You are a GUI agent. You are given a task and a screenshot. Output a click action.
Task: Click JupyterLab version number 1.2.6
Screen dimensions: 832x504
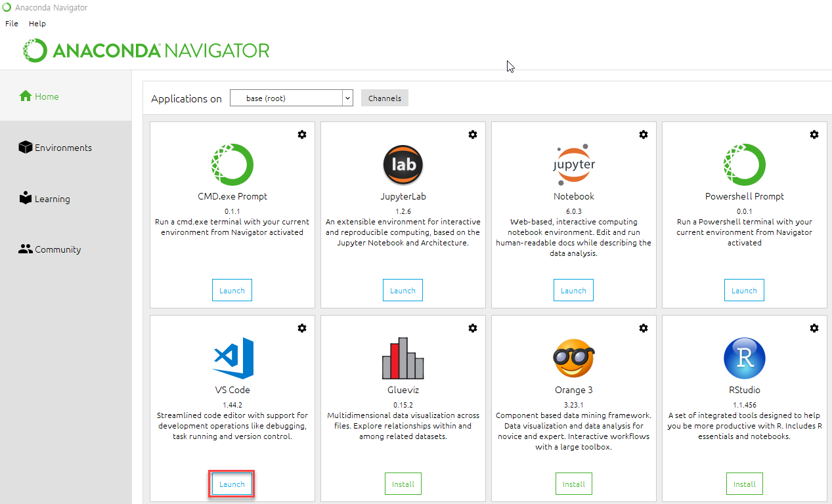(x=403, y=211)
